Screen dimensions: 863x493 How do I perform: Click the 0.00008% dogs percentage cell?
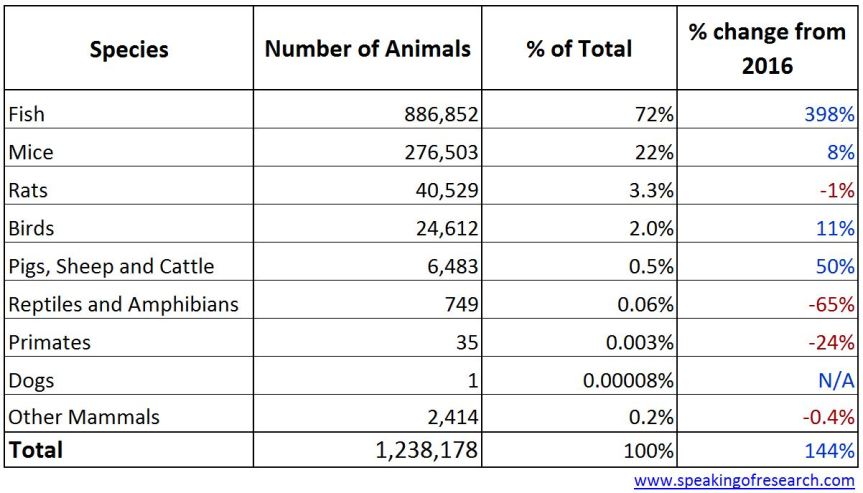(626, 380)
